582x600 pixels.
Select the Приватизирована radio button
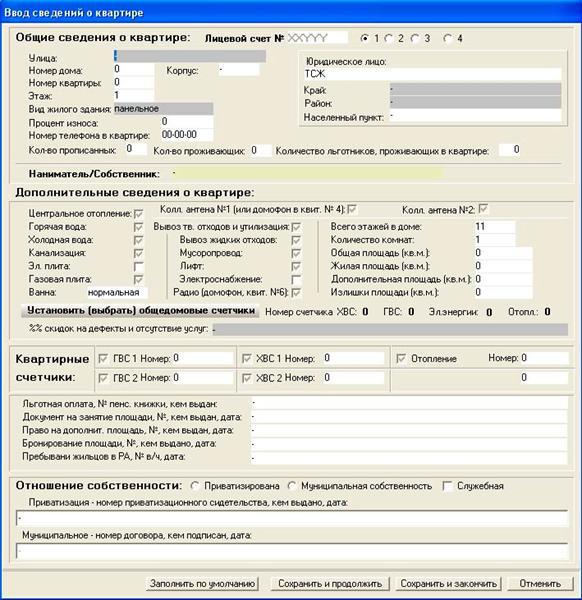coord(195,486)
